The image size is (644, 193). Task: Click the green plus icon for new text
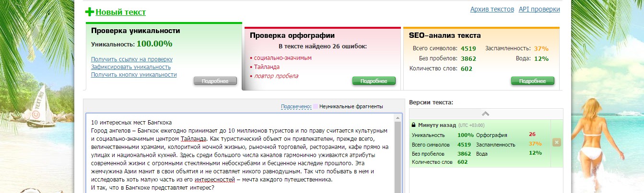coord(90,12)
